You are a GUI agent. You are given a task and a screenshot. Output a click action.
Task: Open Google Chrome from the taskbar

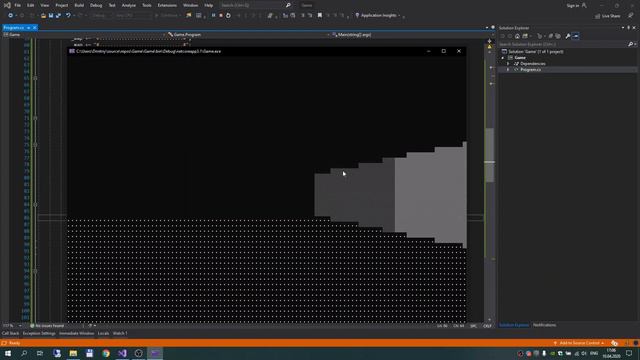coord(106,353)
